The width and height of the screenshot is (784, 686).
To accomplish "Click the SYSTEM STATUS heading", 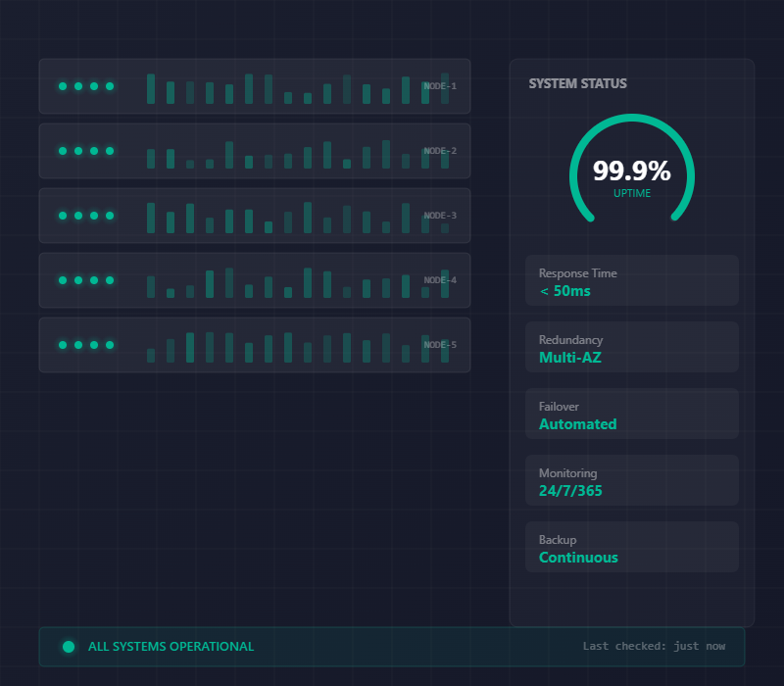I will pos(577,83).
